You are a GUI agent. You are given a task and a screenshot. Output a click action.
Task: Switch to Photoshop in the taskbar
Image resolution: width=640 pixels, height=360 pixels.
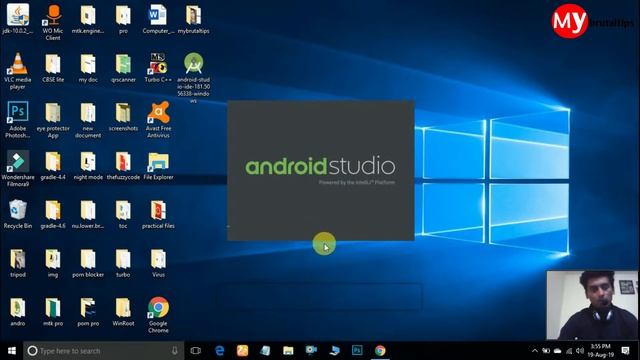[357, 351]
